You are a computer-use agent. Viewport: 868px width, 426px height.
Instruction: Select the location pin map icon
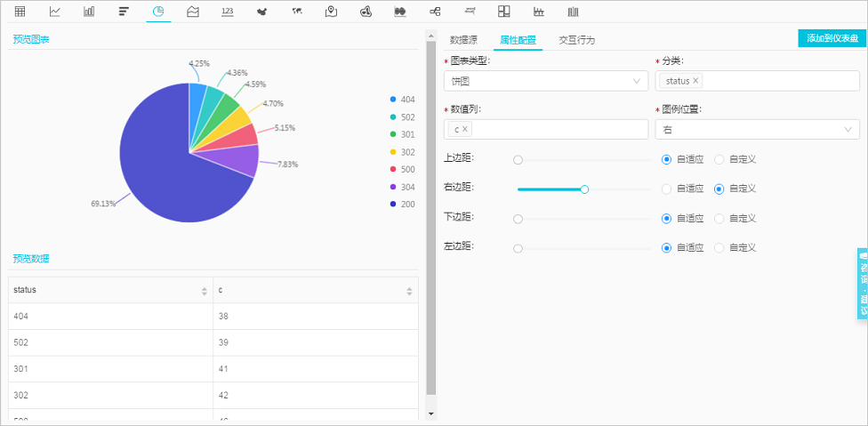[331, 11]
